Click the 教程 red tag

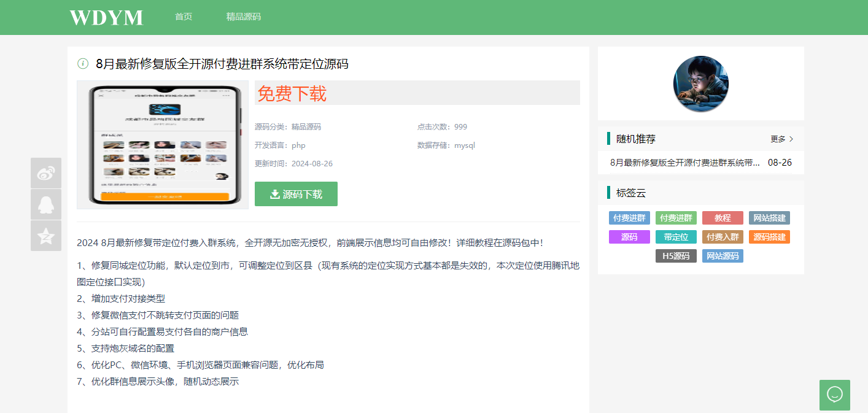(x=722, y=218)
